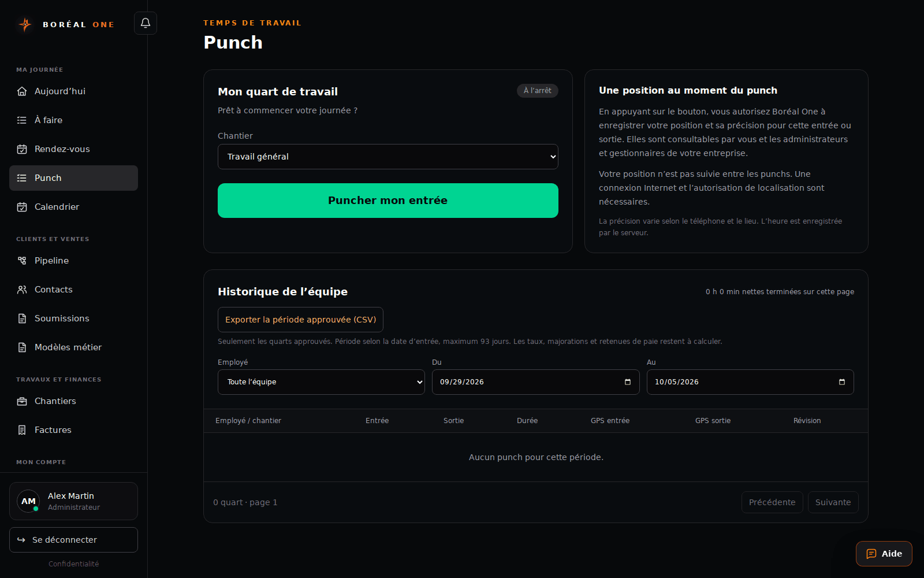This screenshot has width=924, height=578.
Task: Open the Factures page
Action: pyautogui.click(x=73, y=430)
